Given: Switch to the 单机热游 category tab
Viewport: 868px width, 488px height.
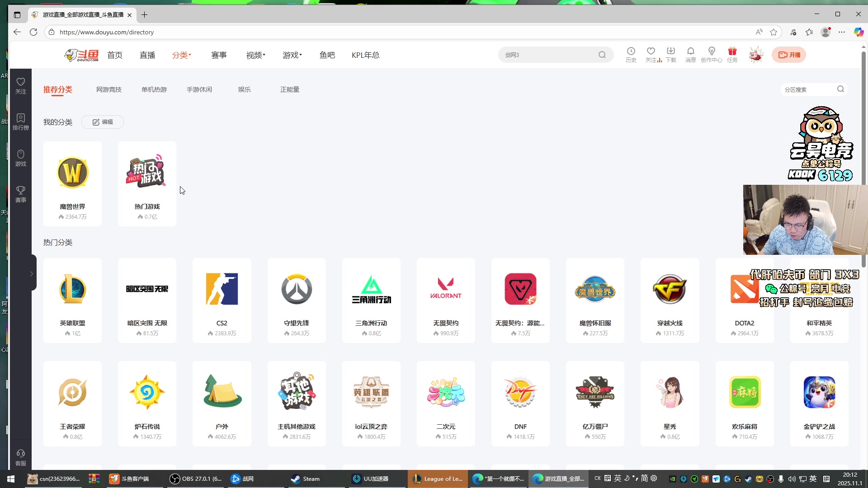Looking at the screenshot, I should (x=154, y=89).
